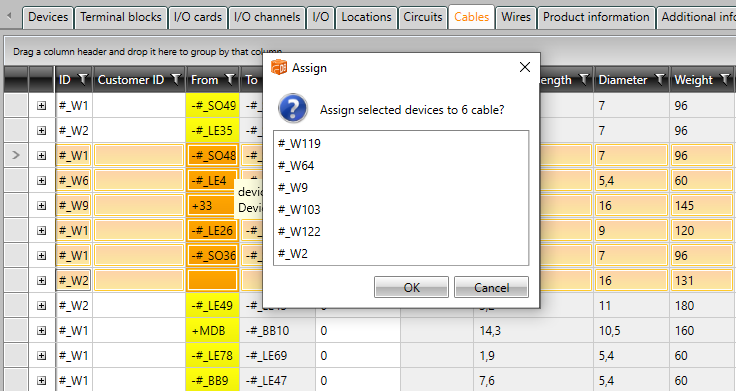Click the Length cell 14,3

tap(533, 330)
